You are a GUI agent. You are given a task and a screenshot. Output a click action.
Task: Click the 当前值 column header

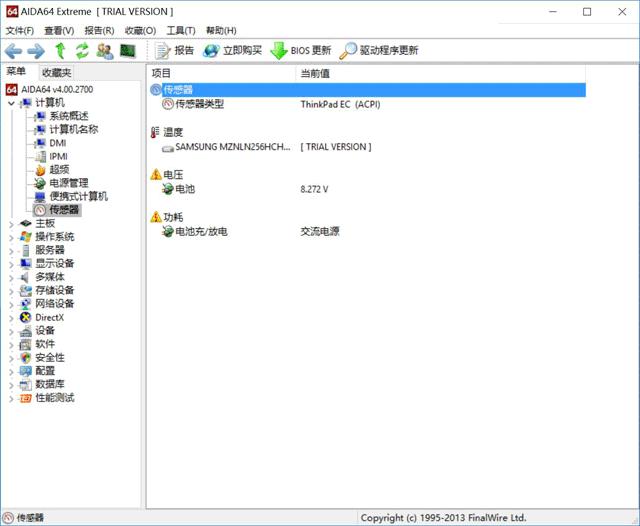(441, 73)
